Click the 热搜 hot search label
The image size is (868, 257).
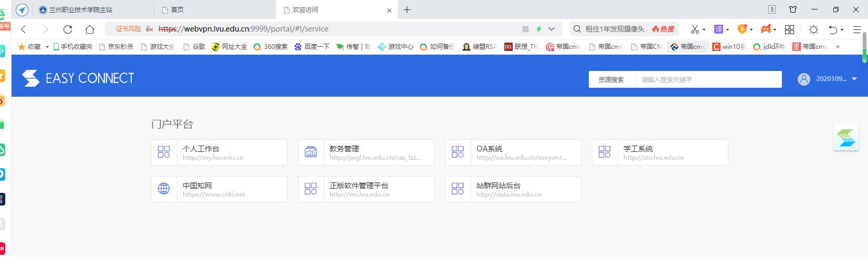pos(663,29)
